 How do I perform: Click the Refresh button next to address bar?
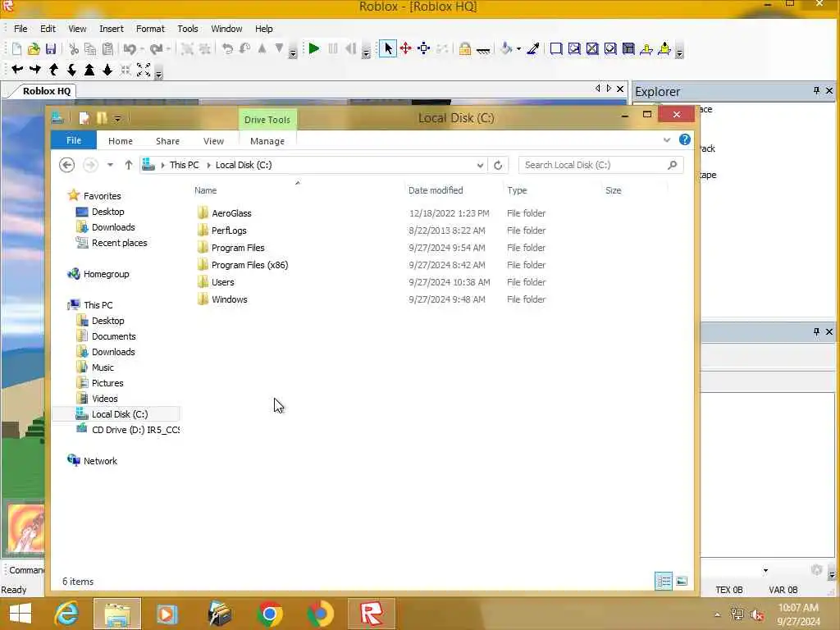(x=498, y=165)
